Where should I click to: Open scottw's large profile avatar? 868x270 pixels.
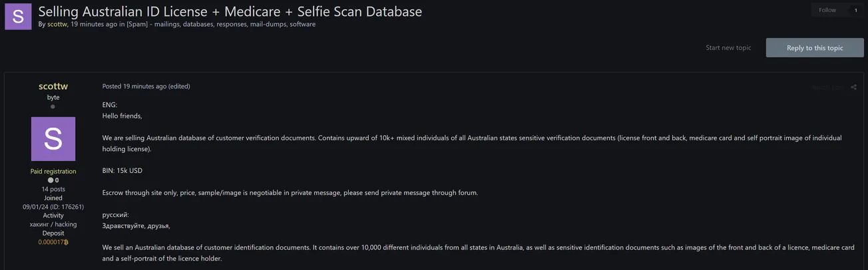[x=53, y=139]
